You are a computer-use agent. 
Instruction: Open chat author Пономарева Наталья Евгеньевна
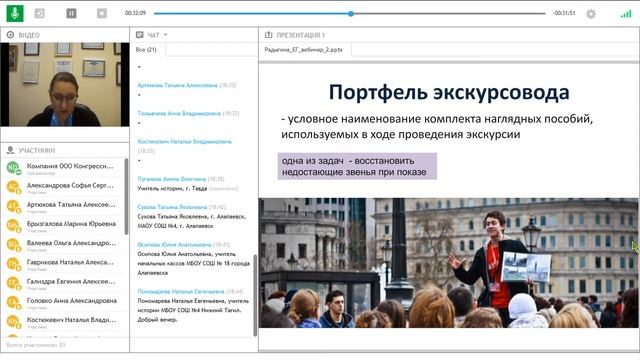(181, 292)
